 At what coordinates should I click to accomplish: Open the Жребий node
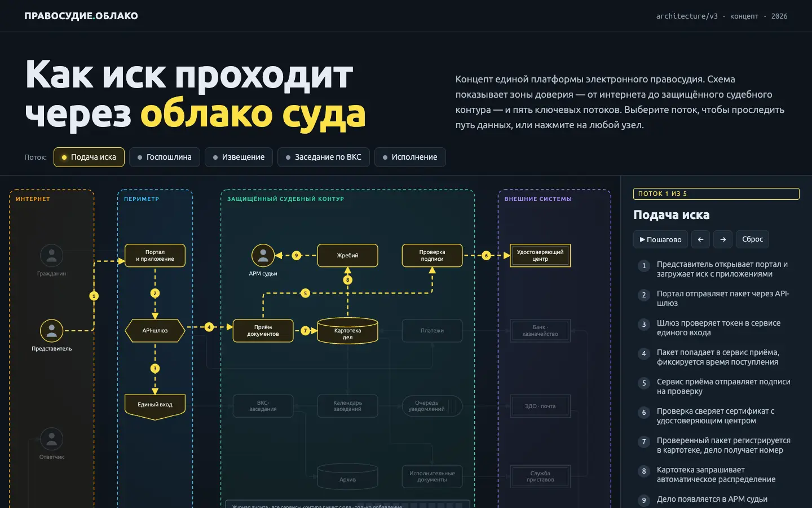pos(347,256)
